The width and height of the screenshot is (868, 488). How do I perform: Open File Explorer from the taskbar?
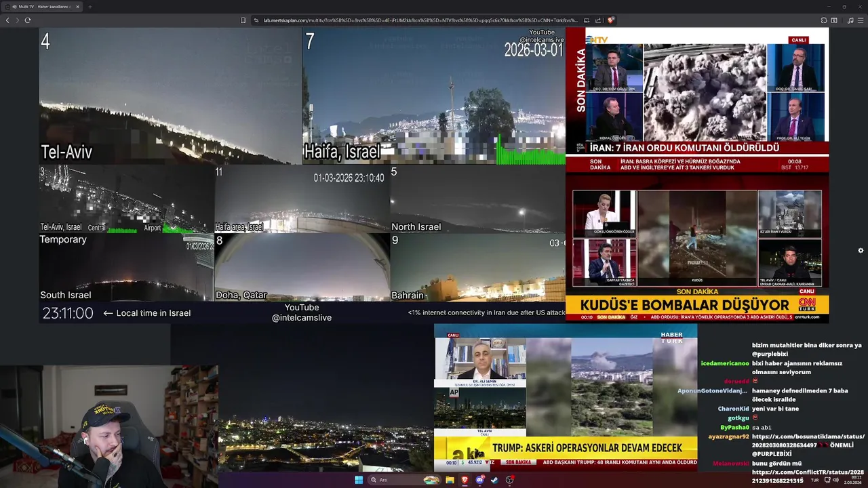click(450, 480)
